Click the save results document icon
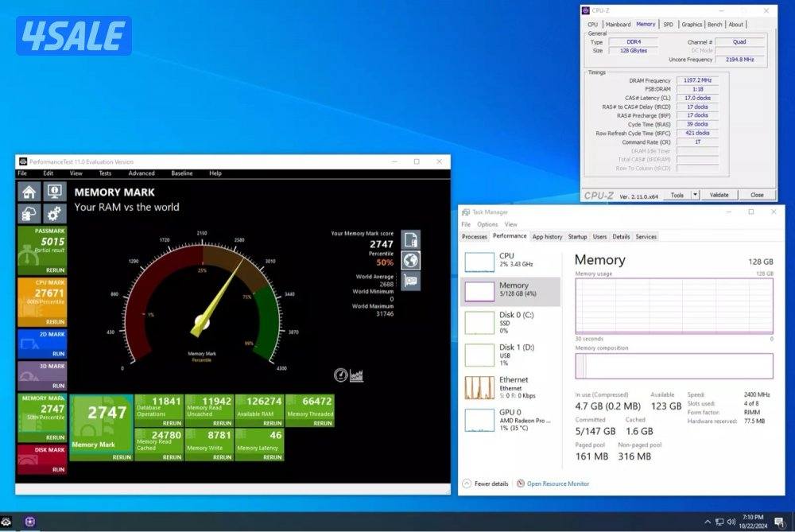Viewport: 795px width, 532px height. click(x=410, y=239)
